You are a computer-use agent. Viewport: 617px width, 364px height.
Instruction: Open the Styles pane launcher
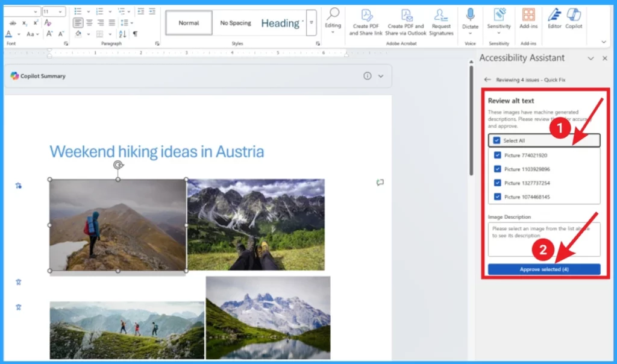point(318,43)
